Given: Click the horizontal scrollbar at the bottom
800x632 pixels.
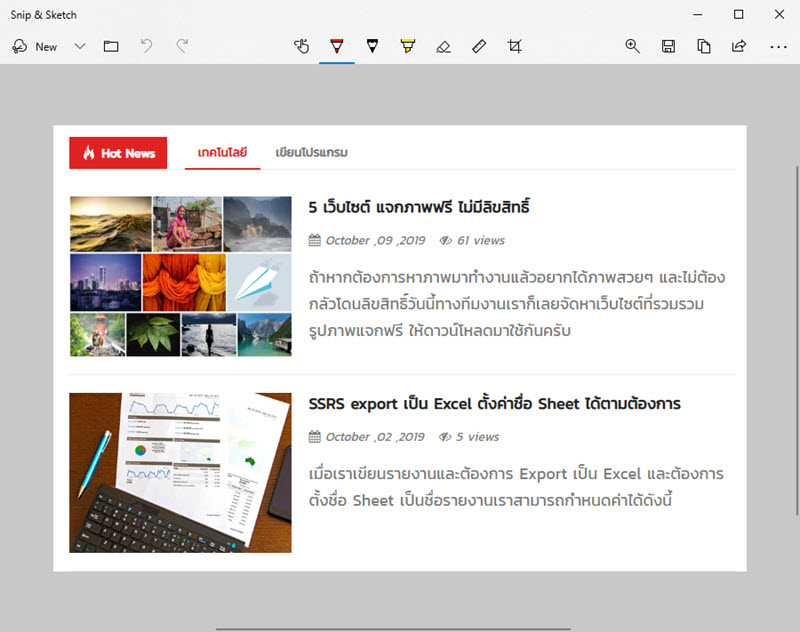Looking at the screenshot, I should (393, 629).
